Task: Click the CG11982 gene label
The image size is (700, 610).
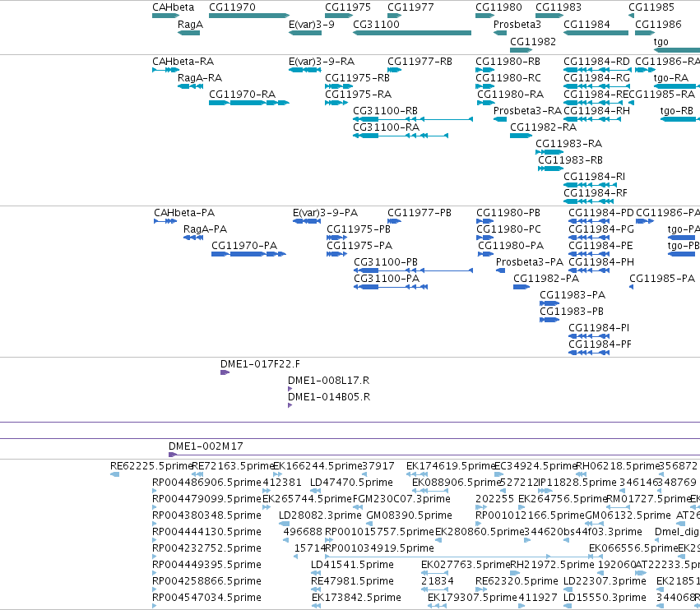Action: tap(533, 41)
